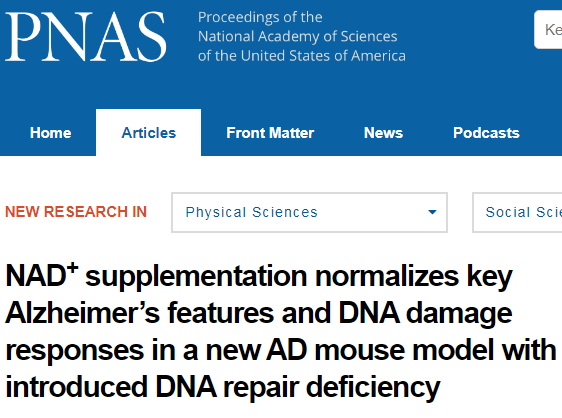The height and width of the screenshot is (418, 562).
Task: Click the 'Alzheimer's features' title line
Action: [258, 313]
